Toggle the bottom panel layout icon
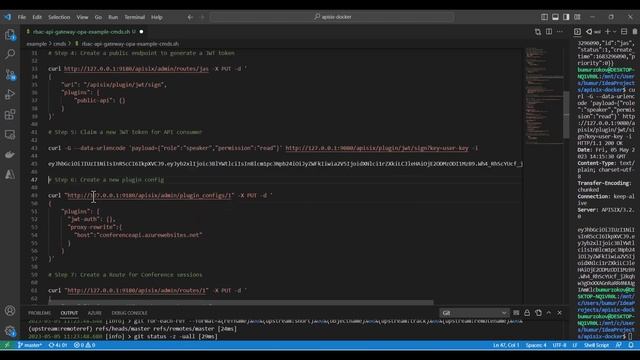The height and width of the screenshot is (360, 640). pos(556,17)
